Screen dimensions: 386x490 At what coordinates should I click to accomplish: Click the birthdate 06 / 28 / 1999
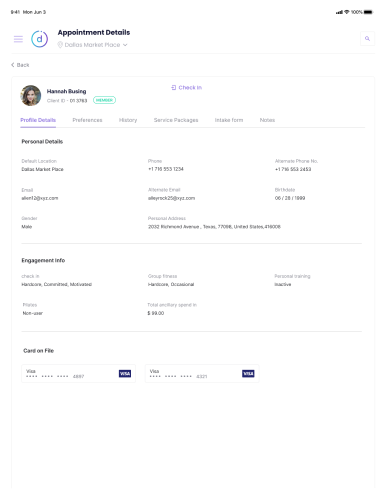pyautogui.click(x=290, y=198)
